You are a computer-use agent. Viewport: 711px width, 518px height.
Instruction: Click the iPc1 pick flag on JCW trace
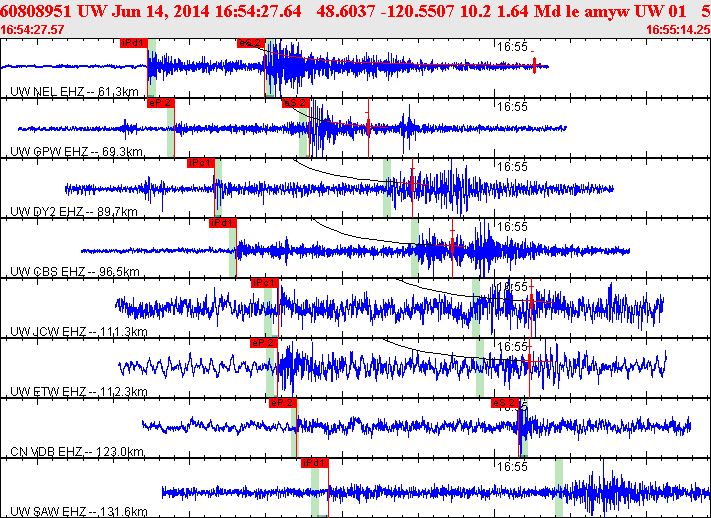pos(265,283)
